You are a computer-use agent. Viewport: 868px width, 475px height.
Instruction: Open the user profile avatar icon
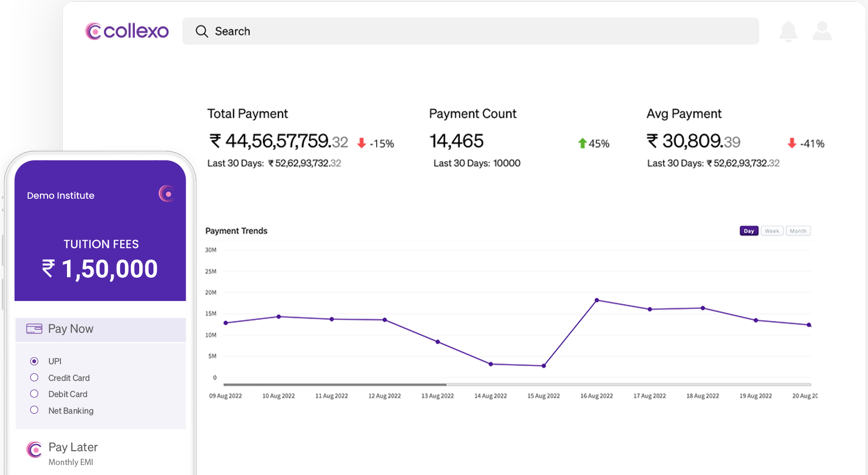point(822,31)
